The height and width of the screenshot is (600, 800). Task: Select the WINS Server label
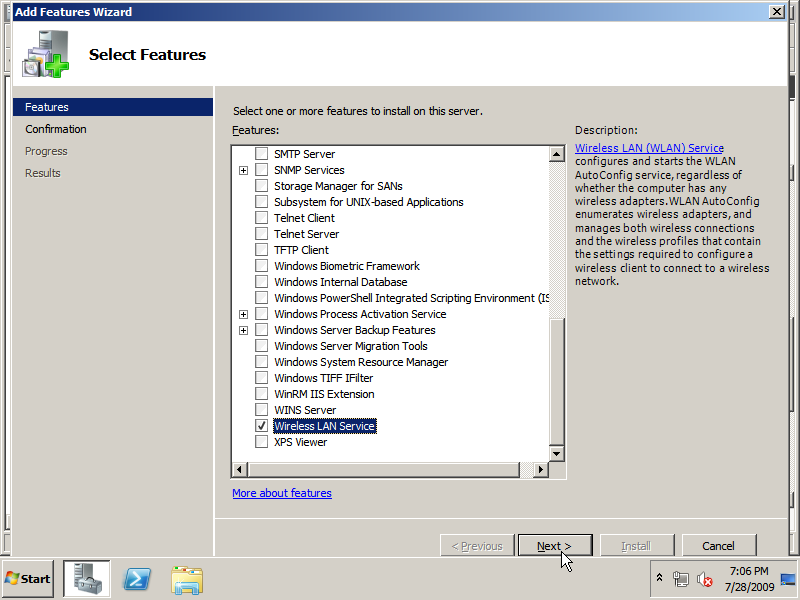pos(305,410)
